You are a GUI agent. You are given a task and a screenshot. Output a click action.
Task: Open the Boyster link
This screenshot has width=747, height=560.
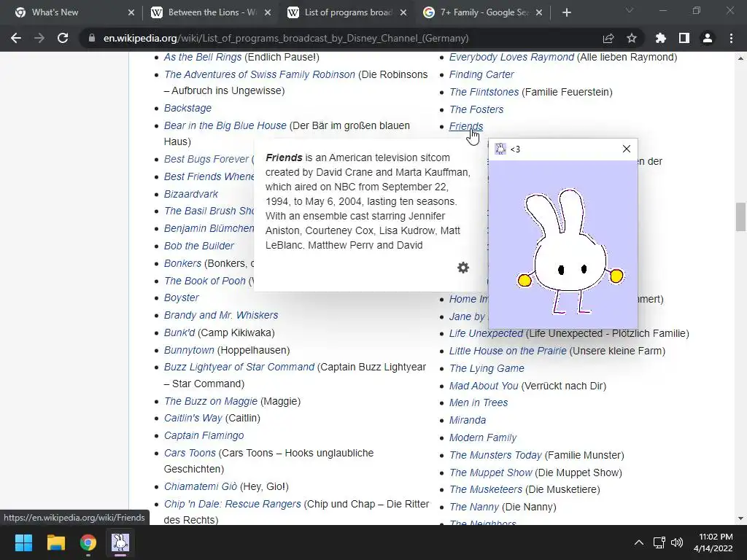(x=182, y=298)
